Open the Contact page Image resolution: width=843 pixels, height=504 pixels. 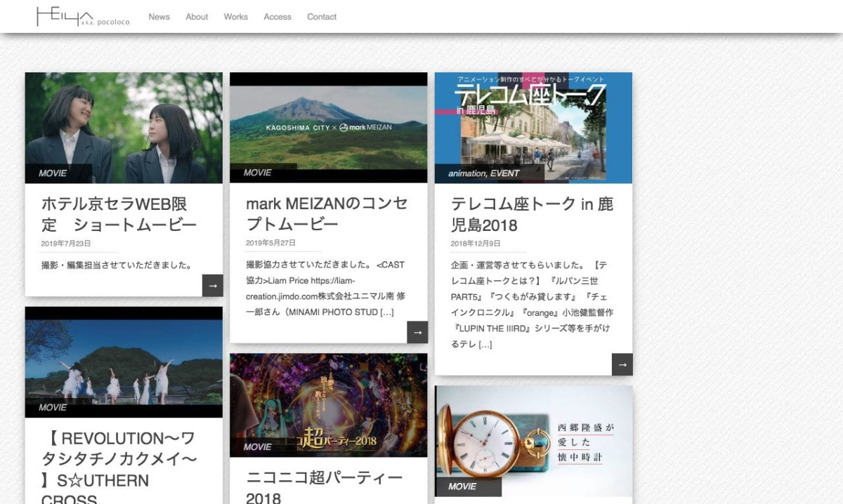322,17
